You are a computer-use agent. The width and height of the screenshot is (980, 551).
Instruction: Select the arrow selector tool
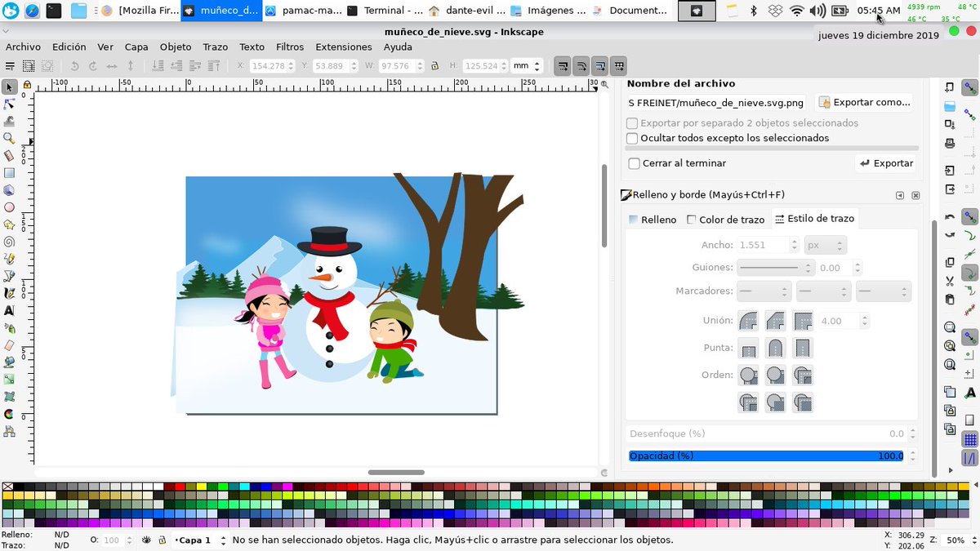click(9, 87)
